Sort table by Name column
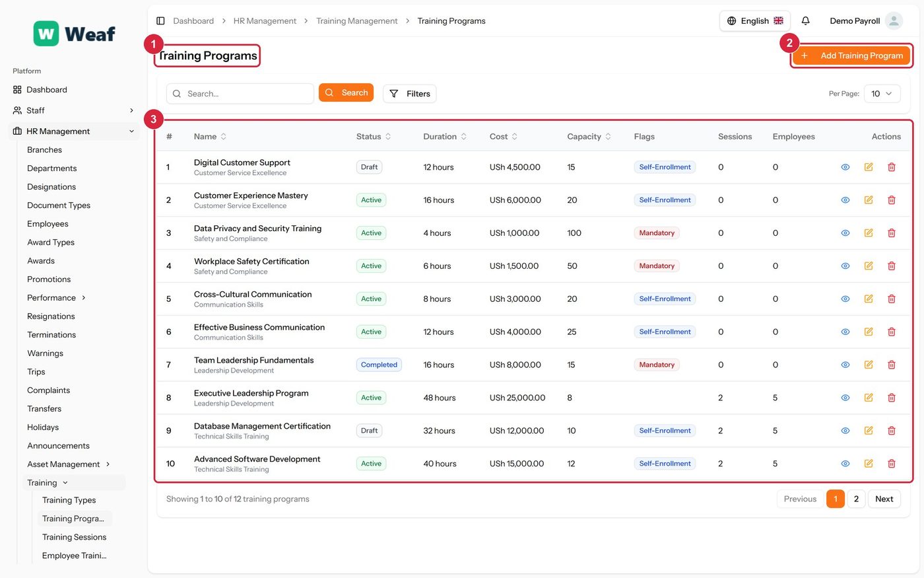The image size is (924, 578). point(210,137)
